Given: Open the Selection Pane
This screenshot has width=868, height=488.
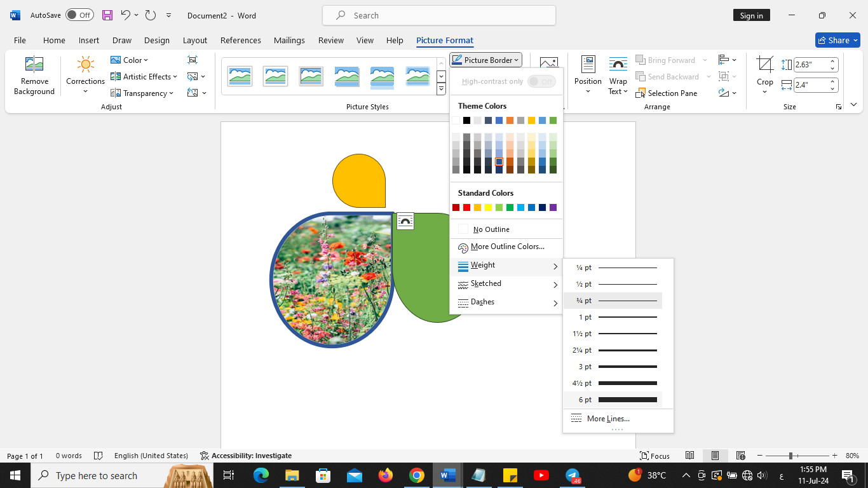Looking at the screenshot, I should pyautogui.click(x=667, y=93).
